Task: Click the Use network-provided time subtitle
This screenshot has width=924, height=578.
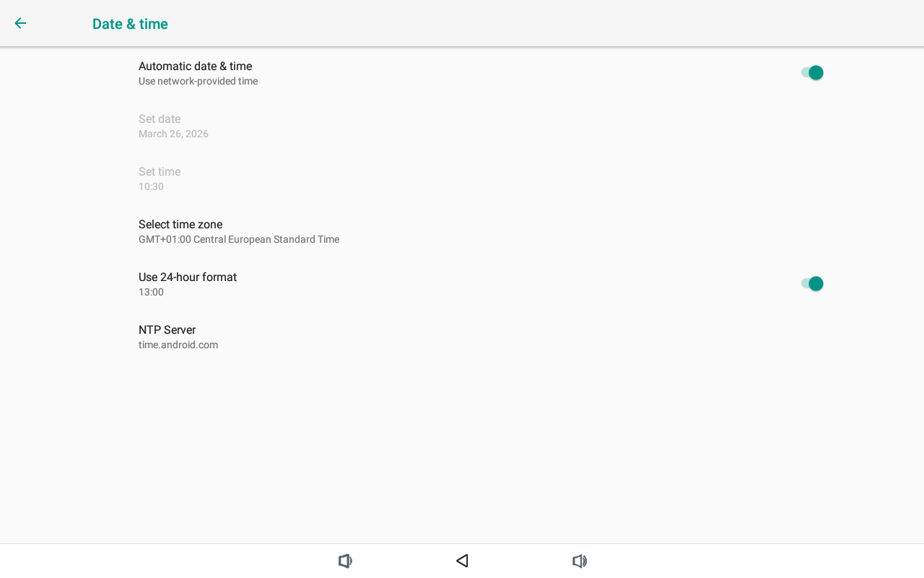Action: (198, 82)
